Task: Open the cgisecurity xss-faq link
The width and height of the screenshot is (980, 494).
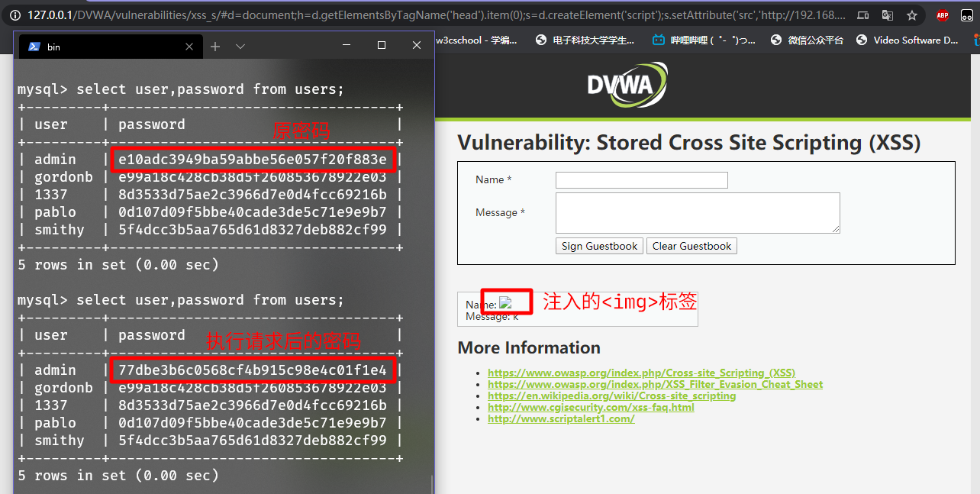Action: tap(591, 407)
